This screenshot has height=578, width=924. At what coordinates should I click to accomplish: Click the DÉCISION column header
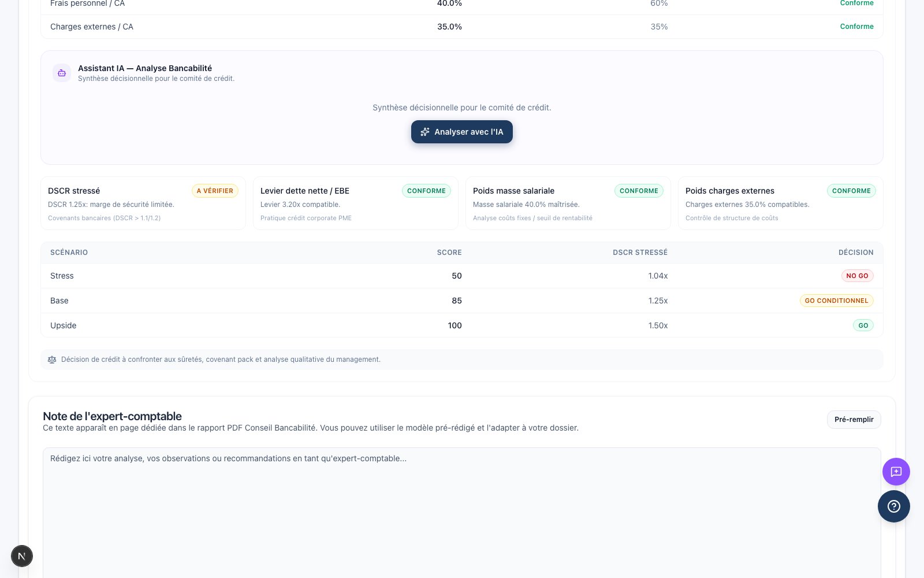tap(856, 253)
